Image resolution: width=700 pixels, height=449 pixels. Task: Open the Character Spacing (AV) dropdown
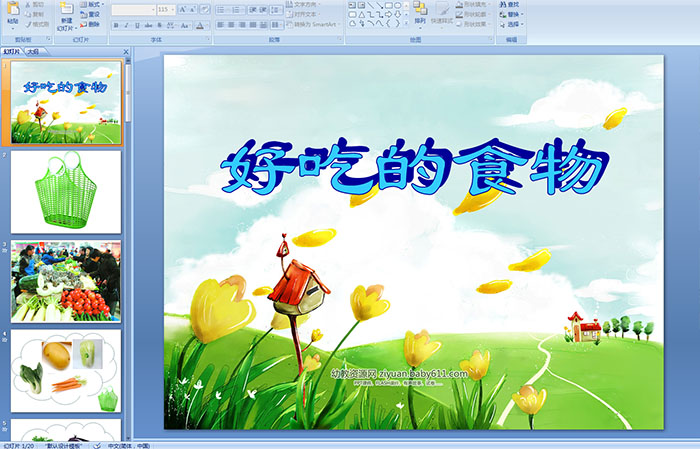click(x=171, y=25)
